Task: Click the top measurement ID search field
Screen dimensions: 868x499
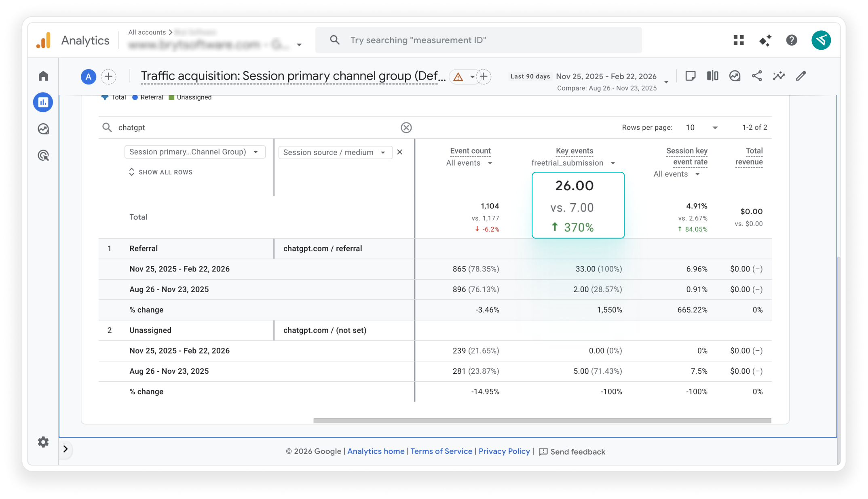Action: coord(478,40)
